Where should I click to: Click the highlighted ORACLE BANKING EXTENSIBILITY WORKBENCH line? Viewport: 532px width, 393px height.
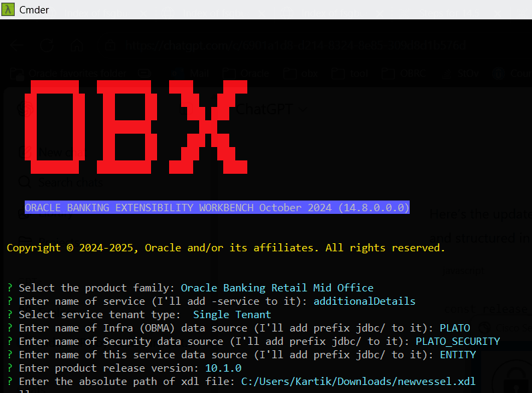click(217, 207)
